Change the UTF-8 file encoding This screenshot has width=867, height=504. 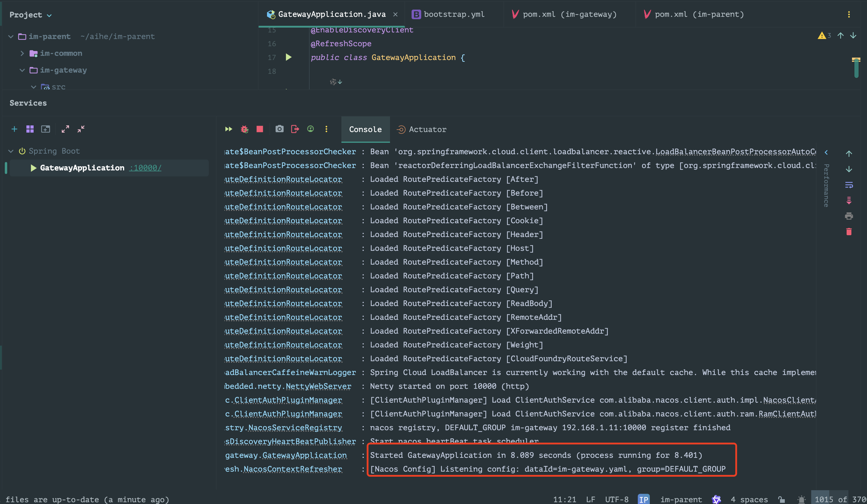(x=616, y=499)
